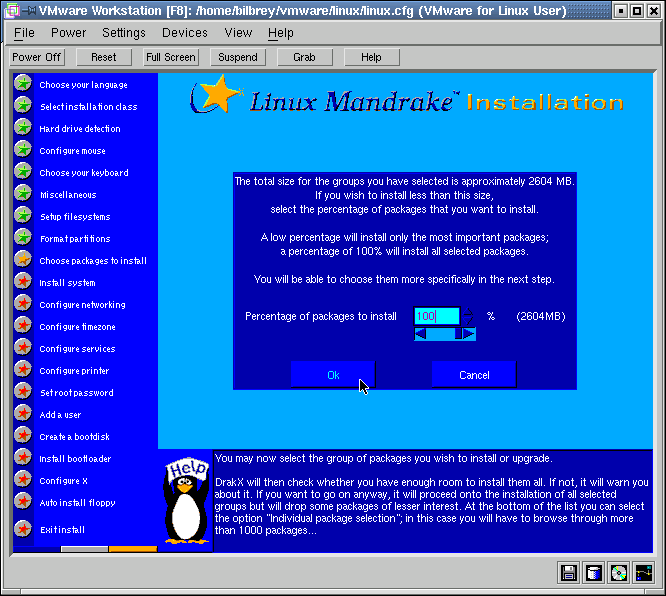The height and width of the screenshot is (596, 666).
Task: Click the star beside Set root password
Action: tap(23, 392)
